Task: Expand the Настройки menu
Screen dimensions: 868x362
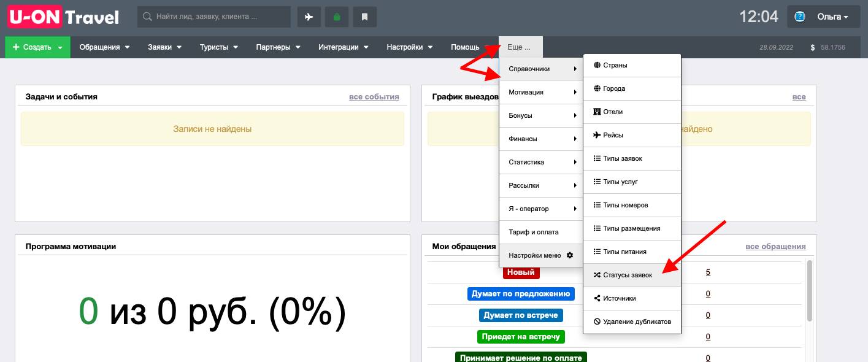Action: (409, 47)
